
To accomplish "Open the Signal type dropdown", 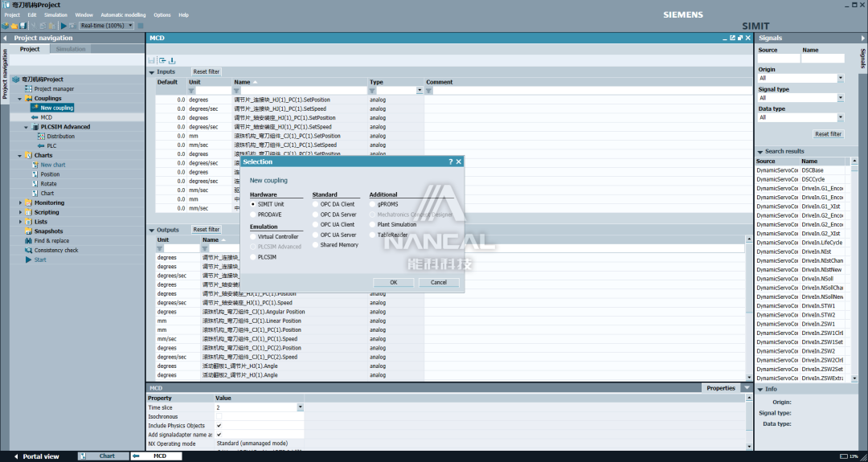I will coord(841,98).
